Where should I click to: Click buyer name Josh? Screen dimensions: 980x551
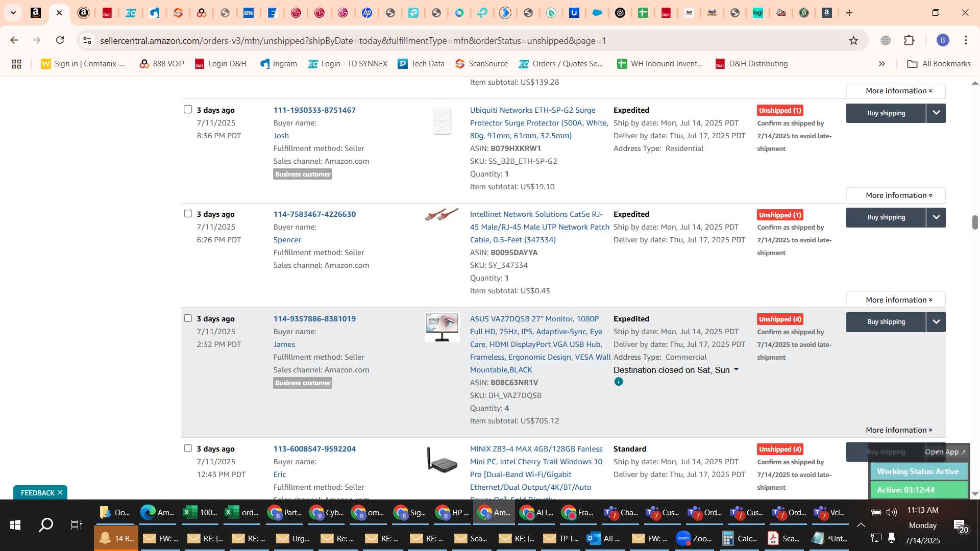tap(281, 136)
